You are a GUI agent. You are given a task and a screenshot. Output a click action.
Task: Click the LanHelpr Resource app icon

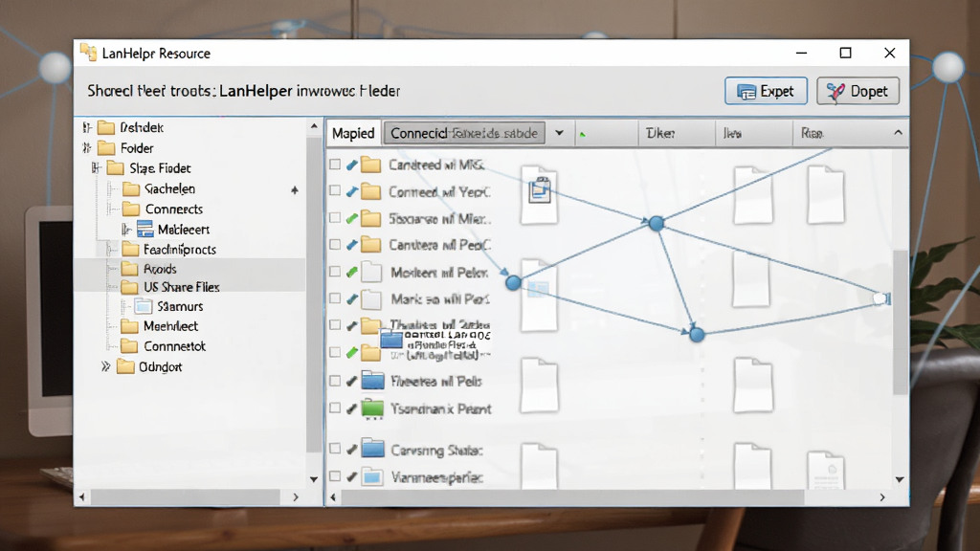click(89, 54)
